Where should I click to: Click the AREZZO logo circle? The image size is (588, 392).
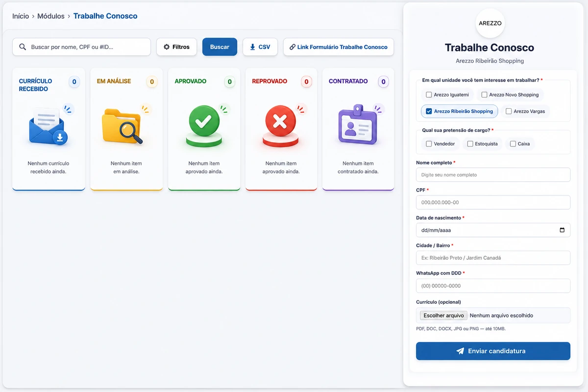(490, 23)
